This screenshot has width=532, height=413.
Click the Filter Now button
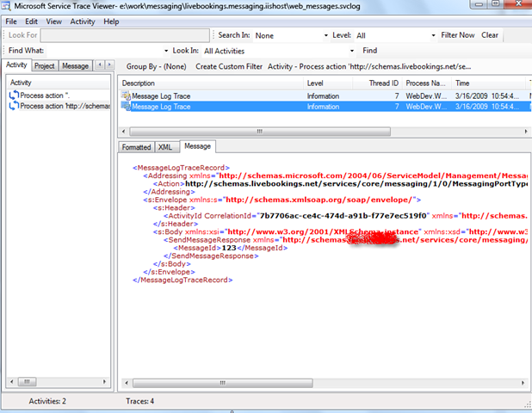(457, 35)
